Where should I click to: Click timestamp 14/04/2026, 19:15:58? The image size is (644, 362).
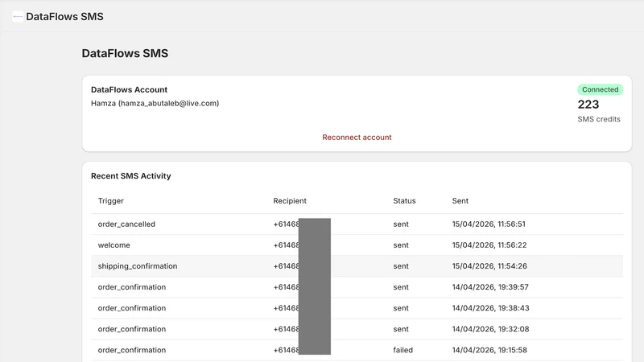pos(489,350)
